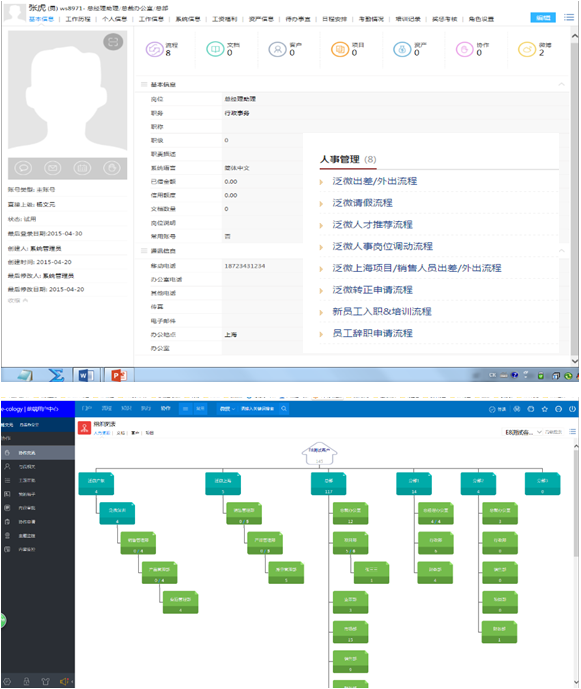Image resolution: width=581 pixels, height=689 pixels.
Task: Open the 泛微请假流程 link
Action: 362,203
